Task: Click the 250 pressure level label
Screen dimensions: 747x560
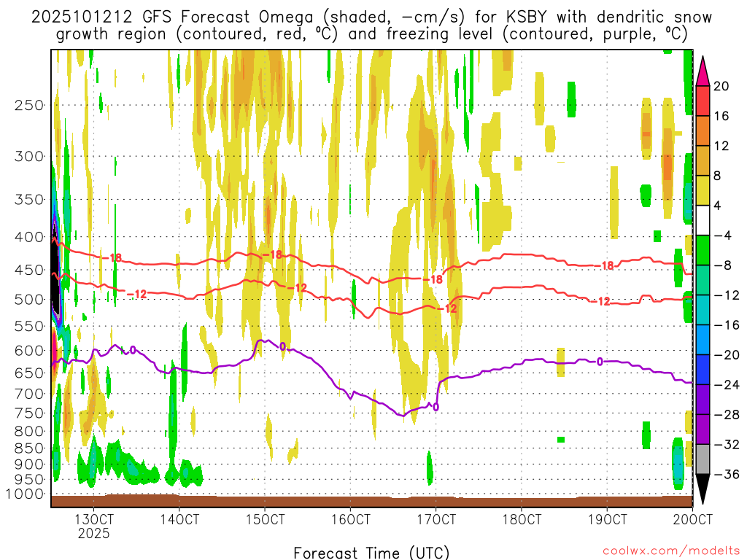Action: coord(29,105)
